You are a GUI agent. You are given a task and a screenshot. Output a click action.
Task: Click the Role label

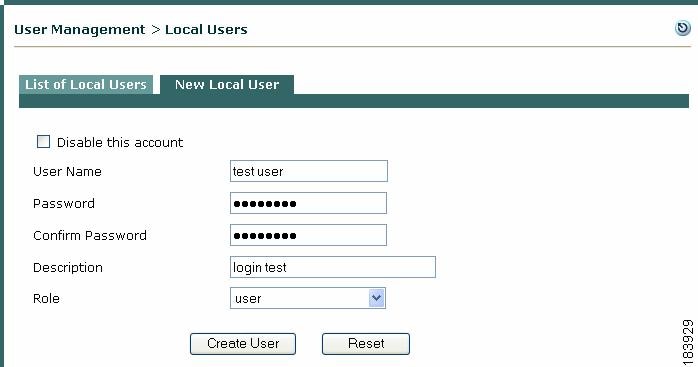[x=46, y=298]
